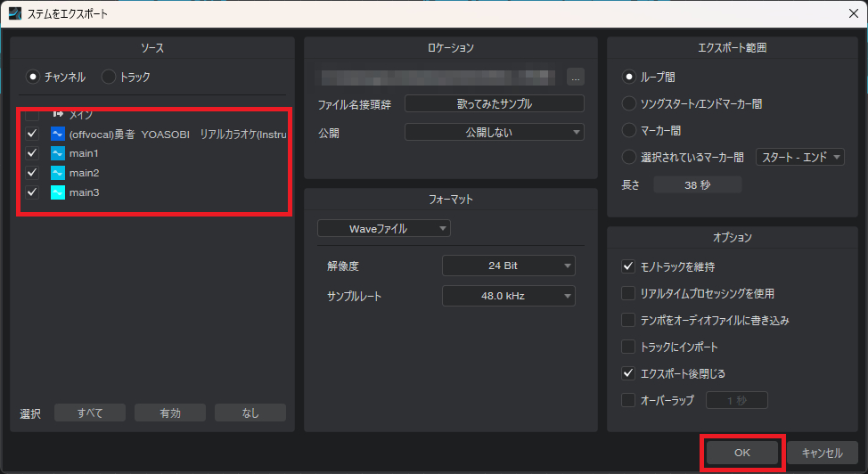Open the サンプルレート 48.0 kHz dropdown
868x474 pixels.
click(509, 296)
